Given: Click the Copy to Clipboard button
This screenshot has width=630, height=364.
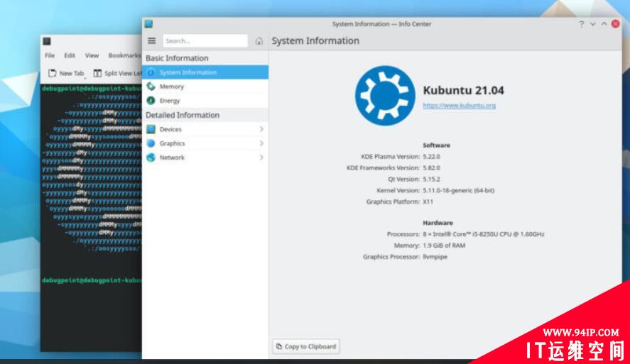Looking at the screenshot, I should click(306, 346).
